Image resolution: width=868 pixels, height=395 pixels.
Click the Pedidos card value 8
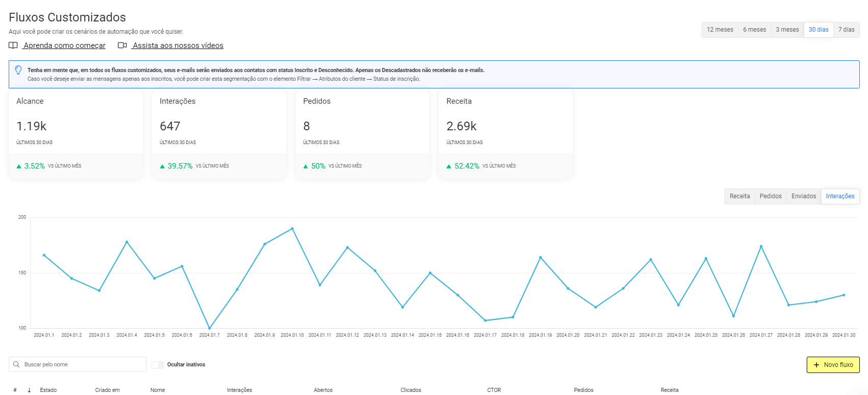(x=306, y=126)
